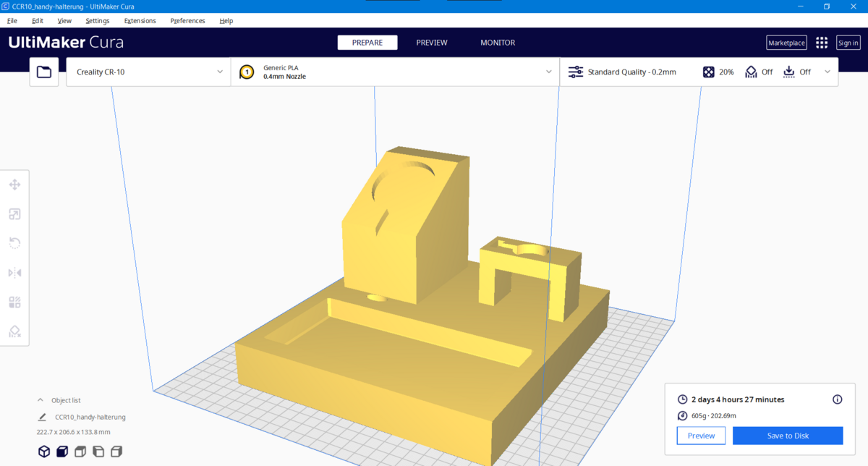This screenshot has width=868, height=466.
Task: Click the info icon beside print time
Action: pos(838,399)
